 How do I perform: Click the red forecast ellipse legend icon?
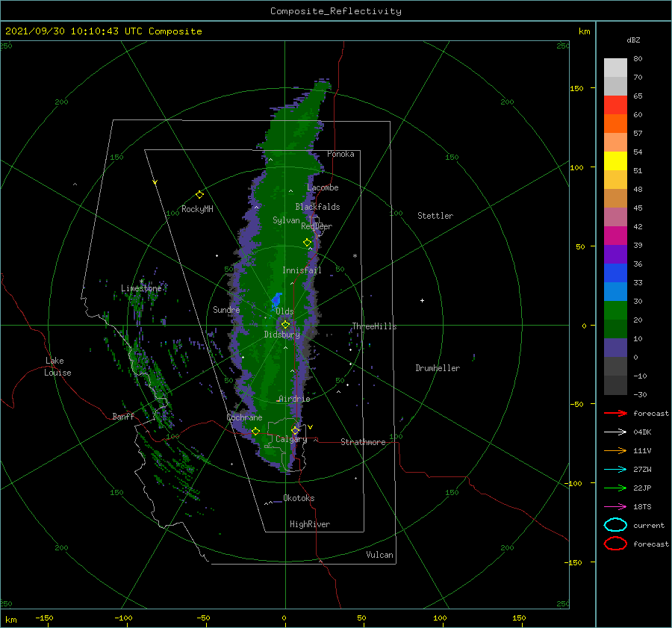615,544
